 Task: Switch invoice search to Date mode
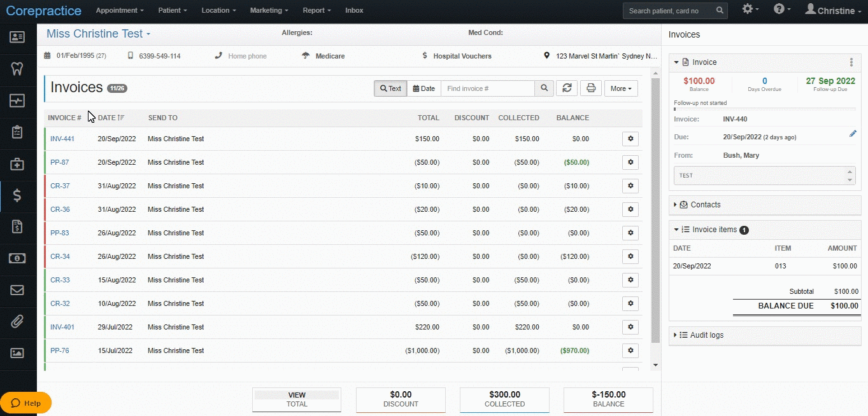pos(423,88)
